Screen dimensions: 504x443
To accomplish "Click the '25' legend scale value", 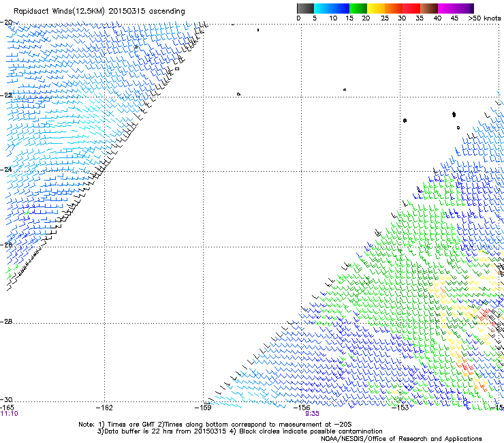I will pyautogui.click(x=385, y=18).
